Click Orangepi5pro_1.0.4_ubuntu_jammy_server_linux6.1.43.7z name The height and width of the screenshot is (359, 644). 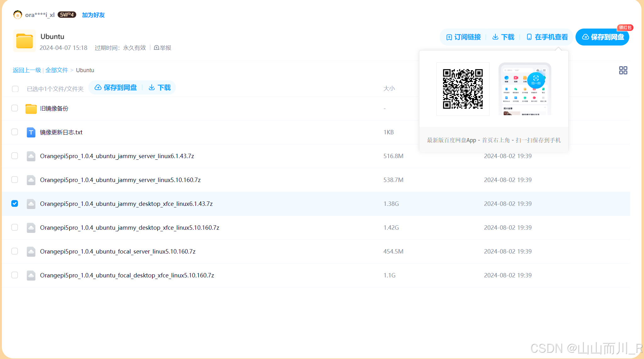tap(117, 156)
